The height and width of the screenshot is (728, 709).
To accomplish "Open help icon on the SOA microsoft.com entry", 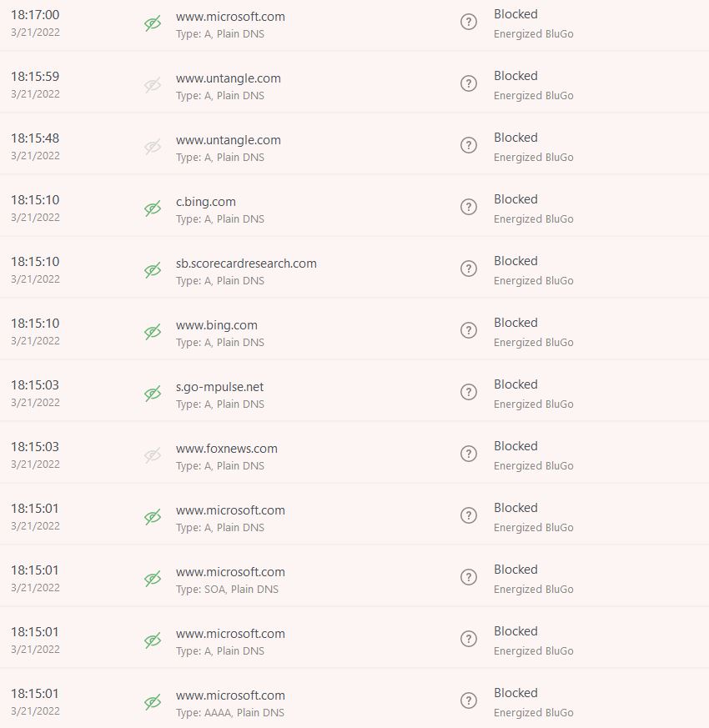I will tap(469, 577).
